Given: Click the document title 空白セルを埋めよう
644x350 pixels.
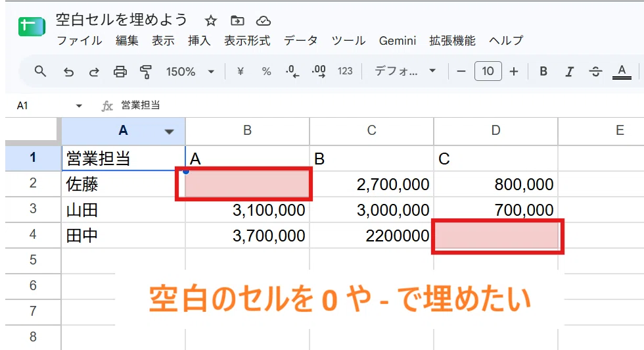Looking at the screenshot, I should coord(122,20).
